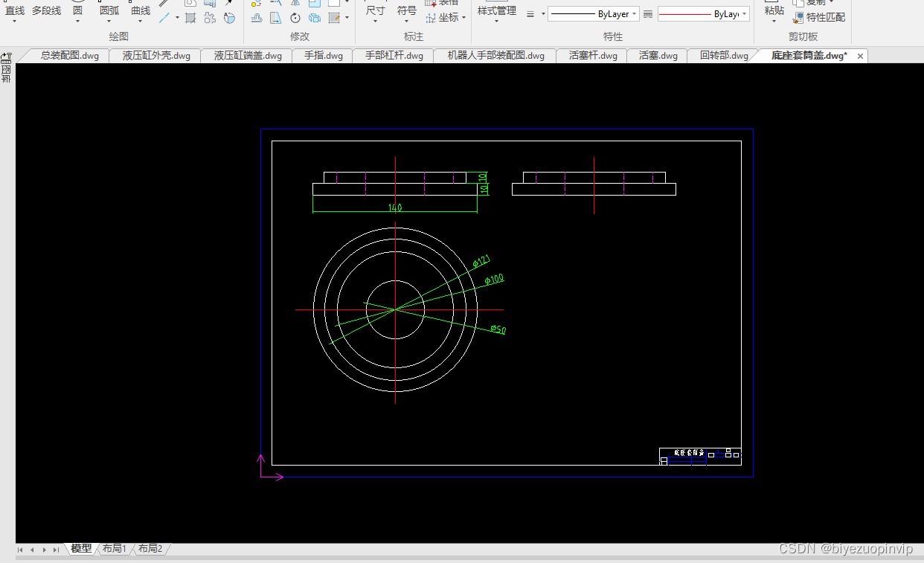Click the linetype pattern icon
The height and width of the screenshot is (563, 924).
(x=647, y=14)
